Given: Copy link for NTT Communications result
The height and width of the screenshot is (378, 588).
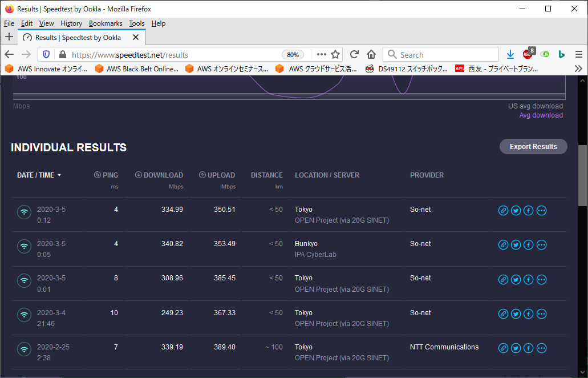Looking at the screenshot, I should [x=503, y=348].
